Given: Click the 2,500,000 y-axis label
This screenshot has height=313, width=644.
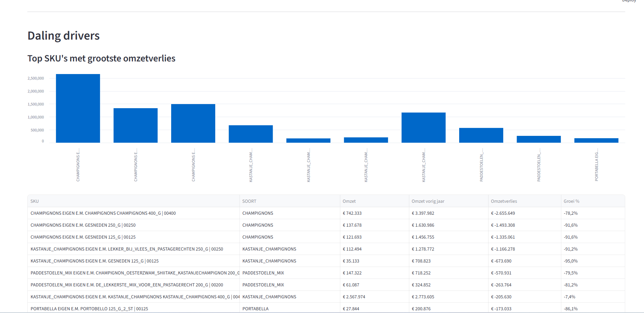Looking at the screenshot, I should point(36,78).
